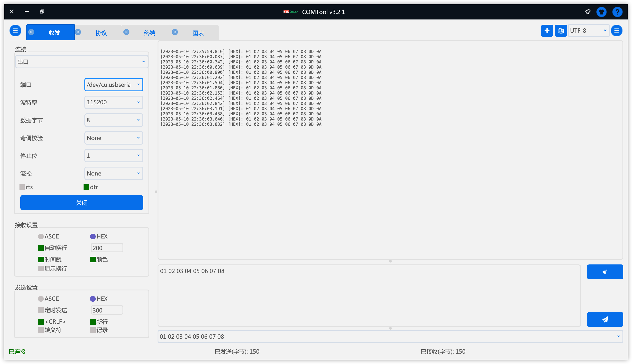Click the log line at 22:35:59.810
The image size is (632, 364).
241,52
